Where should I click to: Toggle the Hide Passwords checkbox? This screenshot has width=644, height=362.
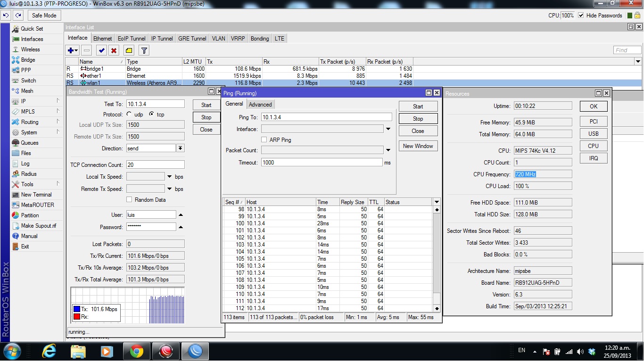point(581,16)
